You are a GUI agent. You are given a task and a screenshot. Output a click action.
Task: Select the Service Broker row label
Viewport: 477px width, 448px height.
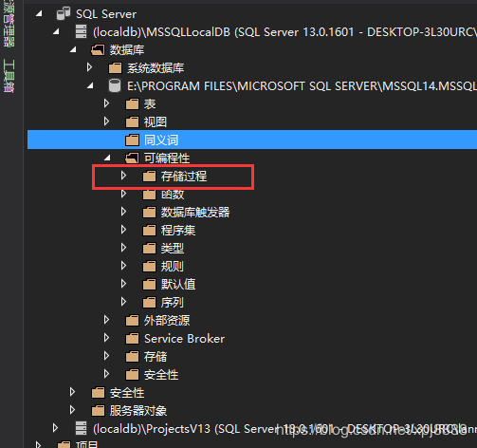(x=184, y=339)
